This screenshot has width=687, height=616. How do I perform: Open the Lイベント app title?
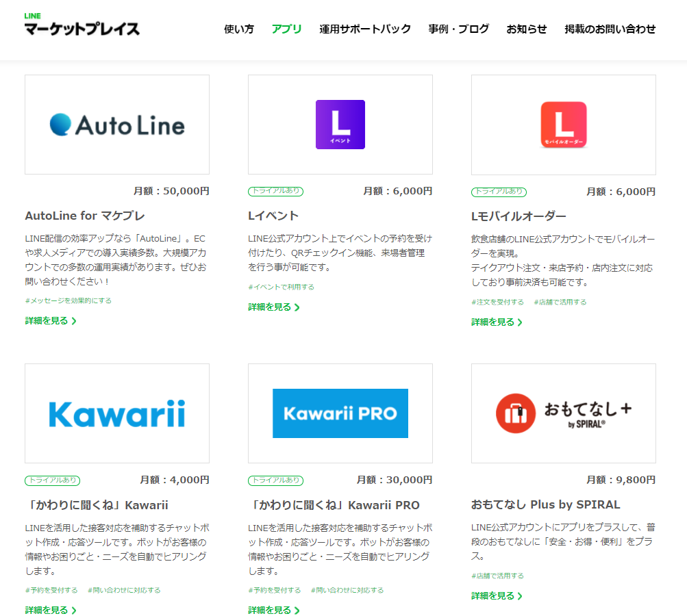[273, 216]
